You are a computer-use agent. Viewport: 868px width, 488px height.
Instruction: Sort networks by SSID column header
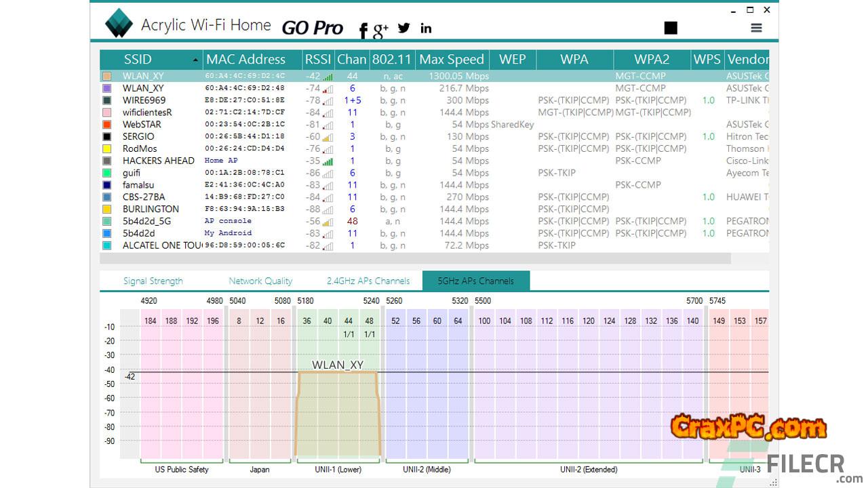coord(138,60)
